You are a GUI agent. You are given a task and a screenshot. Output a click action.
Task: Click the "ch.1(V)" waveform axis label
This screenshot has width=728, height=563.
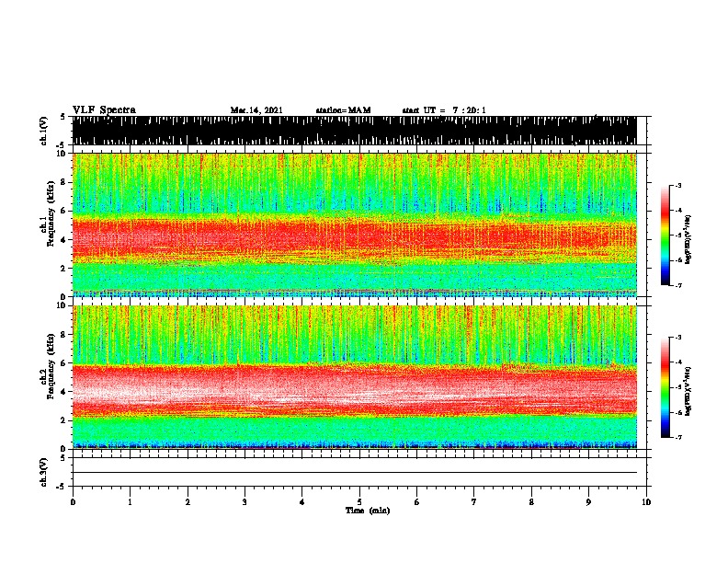pyautogui.click(x=44, y=131)
